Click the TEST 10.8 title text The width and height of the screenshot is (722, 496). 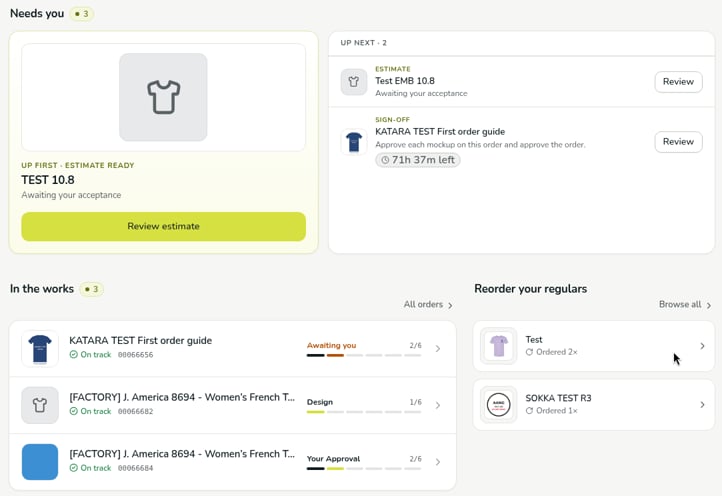click(x=48, y=180)
